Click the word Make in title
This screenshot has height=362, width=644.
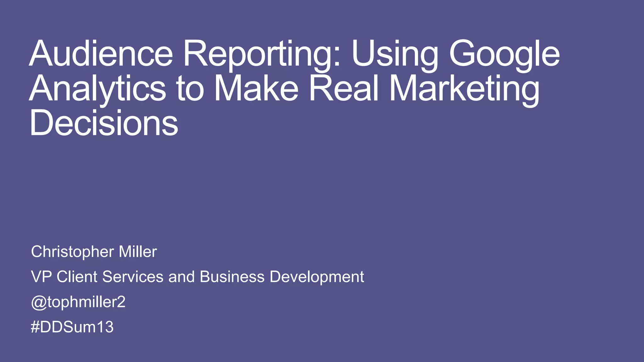click(256, 88)
